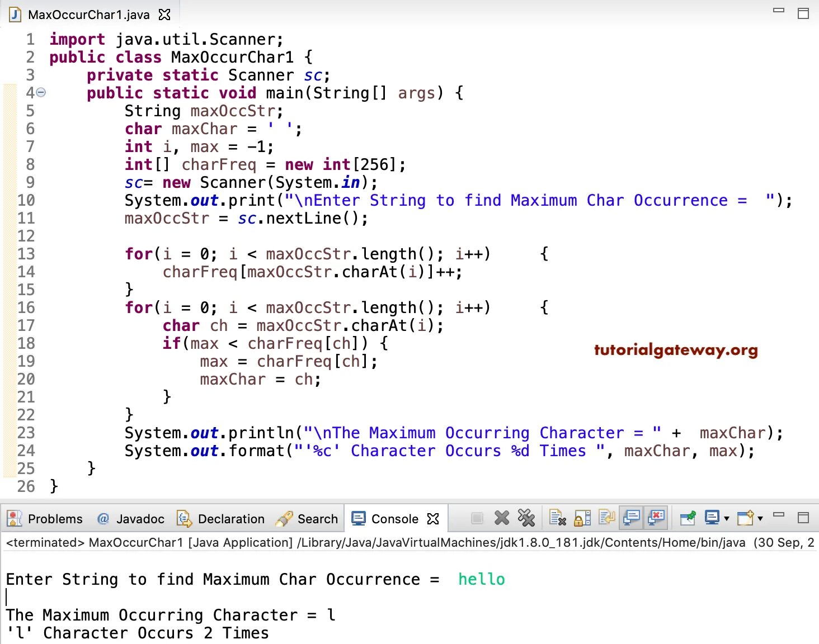Minimize the Console panel view

[779, 515]
